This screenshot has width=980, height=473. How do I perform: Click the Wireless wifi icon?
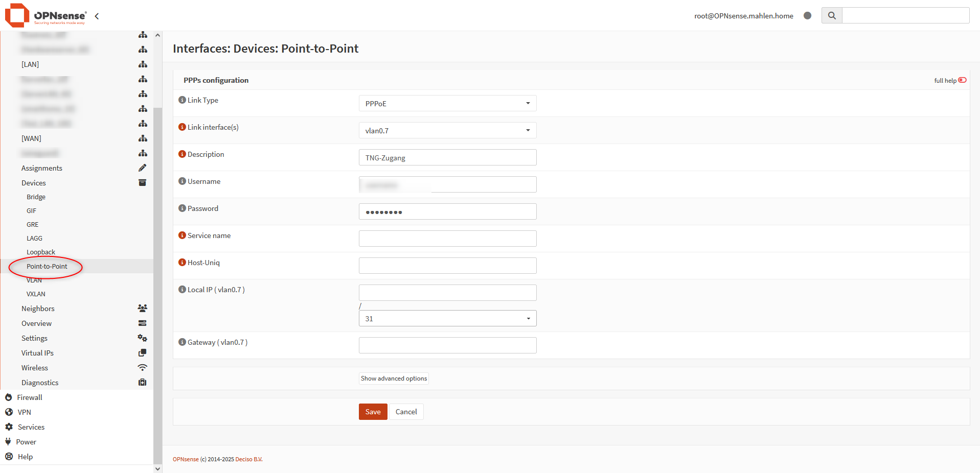pyautogui.click(x=142, y=368)
